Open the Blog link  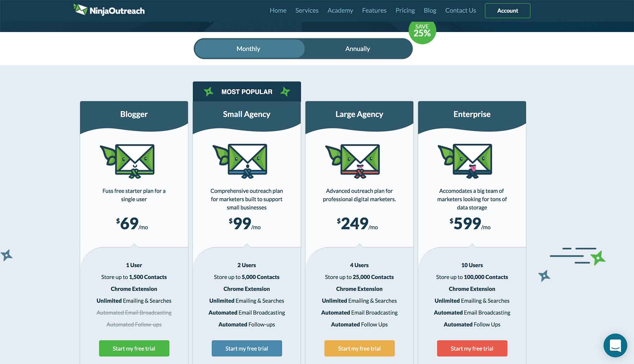click(430, 11)
